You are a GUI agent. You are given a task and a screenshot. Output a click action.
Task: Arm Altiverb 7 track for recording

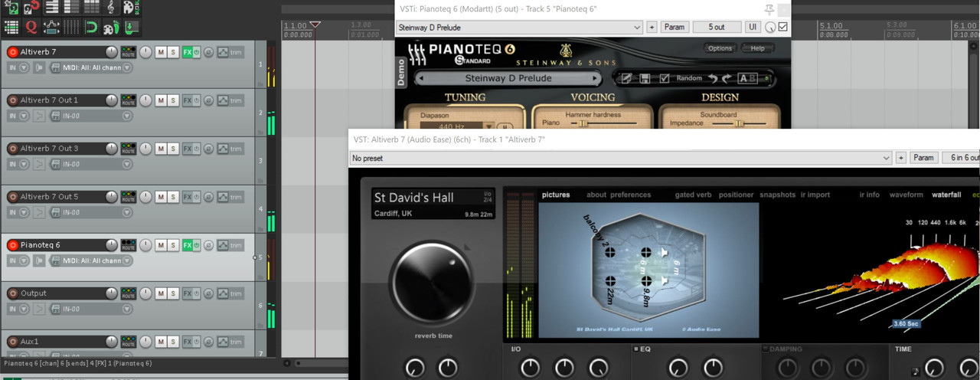12,52
